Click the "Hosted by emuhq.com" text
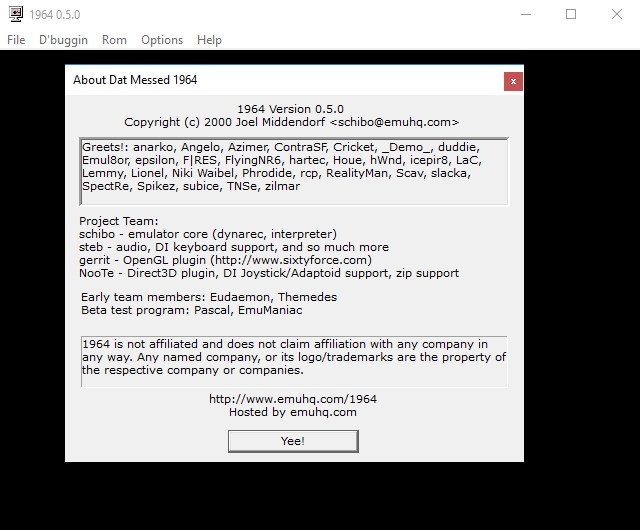The image size is (640, 530). 293,412
